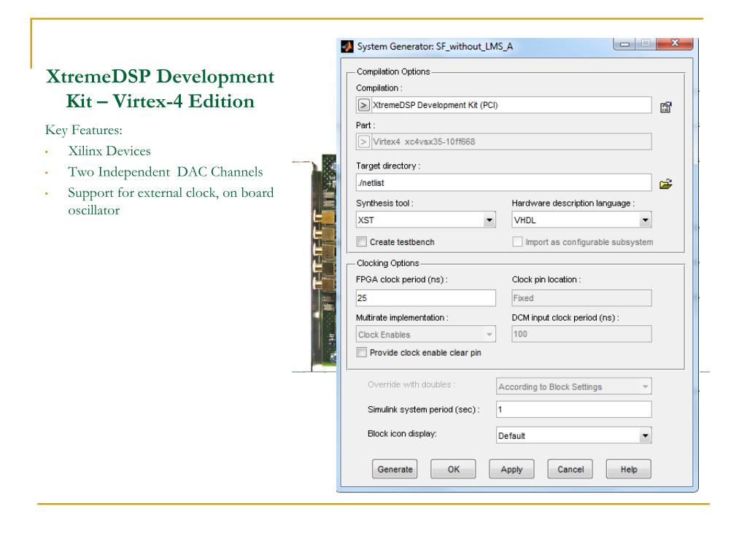Image resolution: width=747 pixels, height=560 pixels.
Task: Click the 'Key Features:' heading text
Action: 84,130
